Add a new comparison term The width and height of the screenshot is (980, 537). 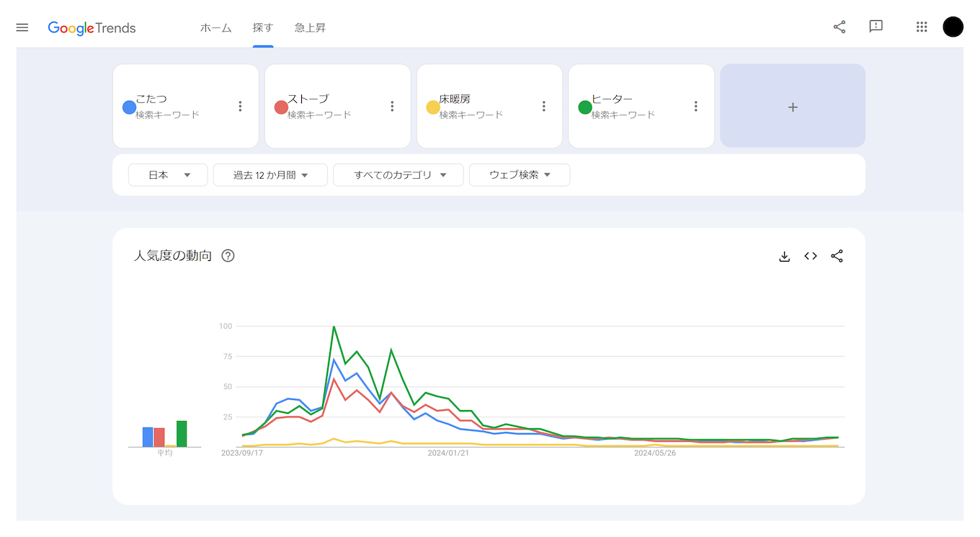pos(793,106)
